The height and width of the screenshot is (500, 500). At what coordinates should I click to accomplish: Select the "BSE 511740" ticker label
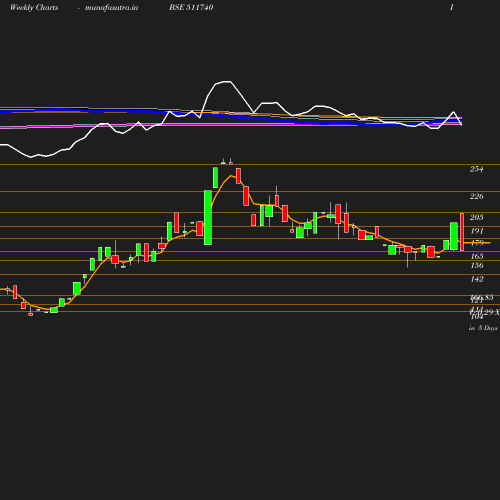[x=191, y=7]
